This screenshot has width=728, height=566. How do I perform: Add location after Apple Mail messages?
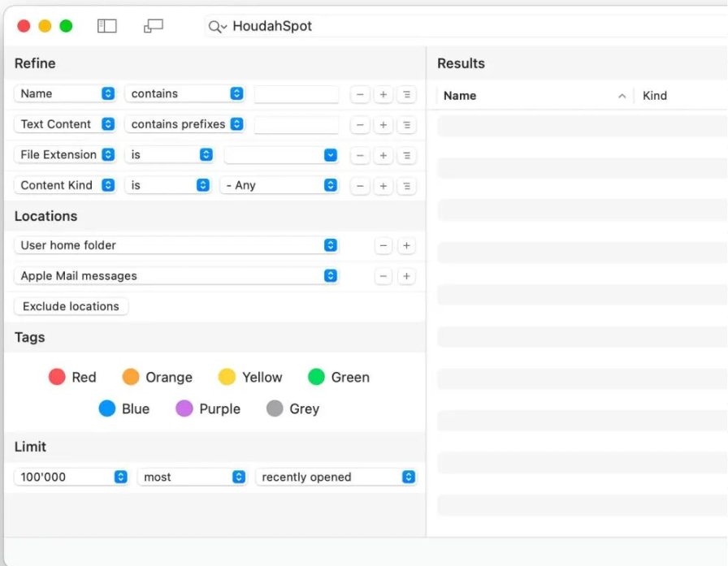coord(406,277)
